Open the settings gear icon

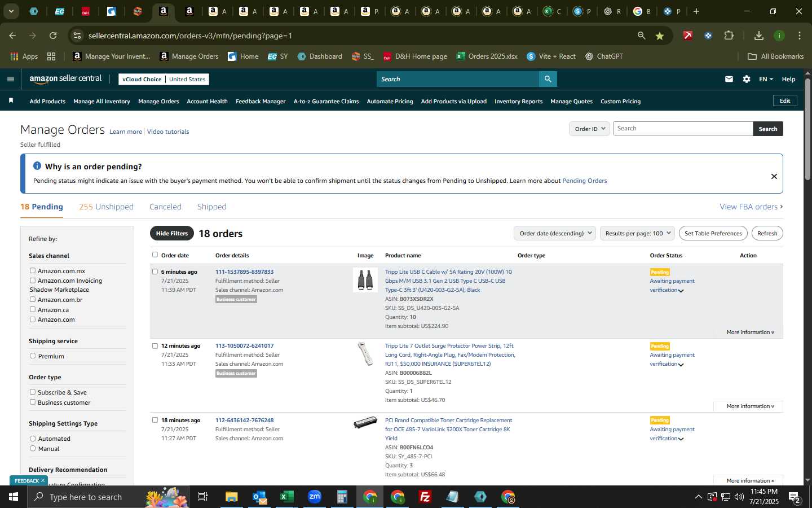coord(747,79)
